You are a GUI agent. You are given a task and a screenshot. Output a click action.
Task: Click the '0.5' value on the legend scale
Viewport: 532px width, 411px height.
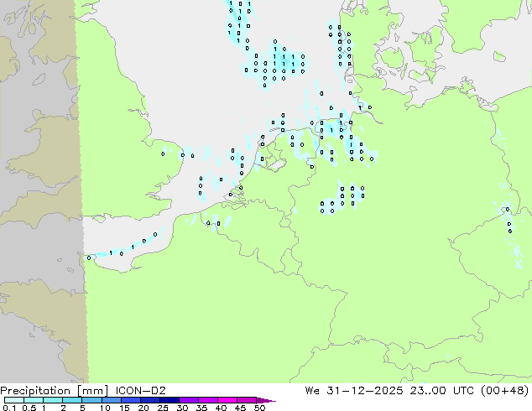point(29,408)
